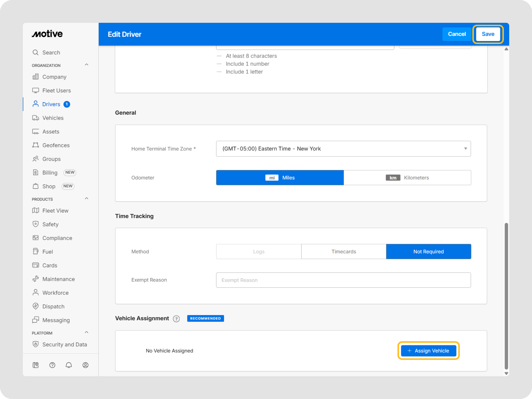Go to Vehicles in sidebar
This screenshot has height=399, width=532.
[x=53, y=118]
